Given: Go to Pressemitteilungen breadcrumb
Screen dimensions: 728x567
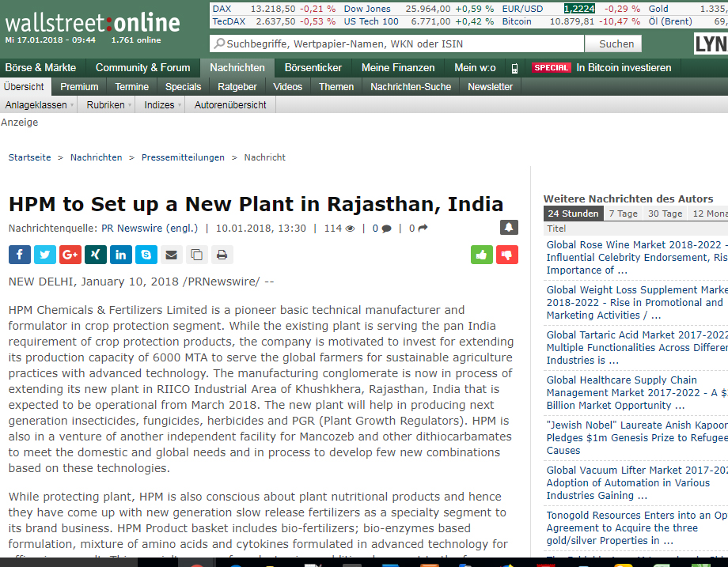Looking at the screenshot, I should click(x=183, y=157).
